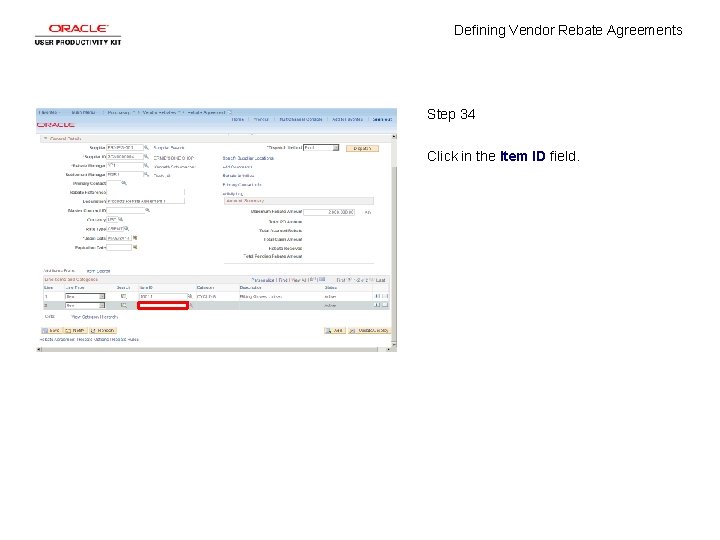Collapse the General Details section
Image resolution: width=720 pixels, height=540 pixels.
(45, 139)
